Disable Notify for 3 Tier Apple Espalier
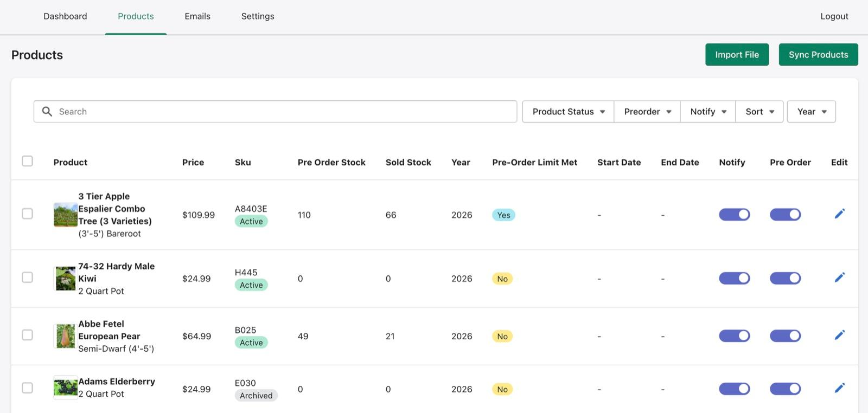This screenshot has width=868, height=413. point(735,215)
